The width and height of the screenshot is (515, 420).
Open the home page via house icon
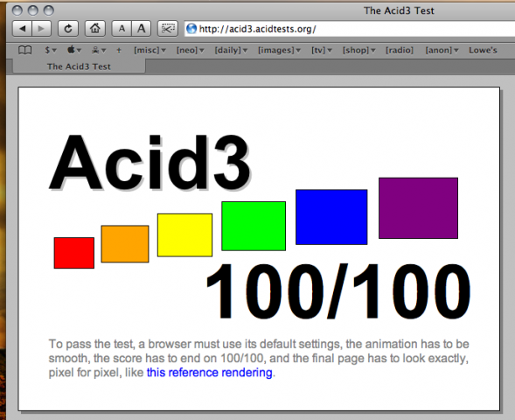95,29
